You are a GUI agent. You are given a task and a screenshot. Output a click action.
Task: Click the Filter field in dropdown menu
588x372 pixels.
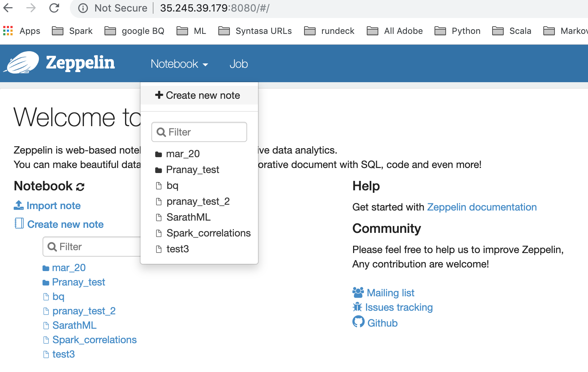coord(199,132)
